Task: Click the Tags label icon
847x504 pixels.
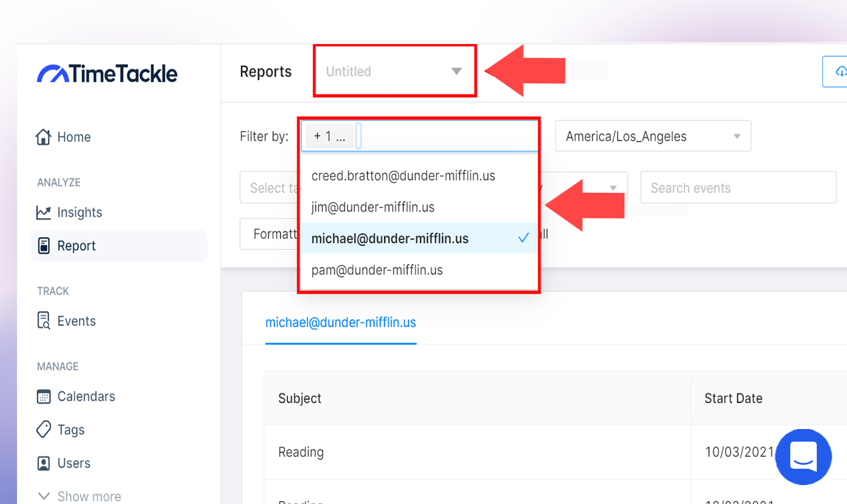Action: pos(43,430)
